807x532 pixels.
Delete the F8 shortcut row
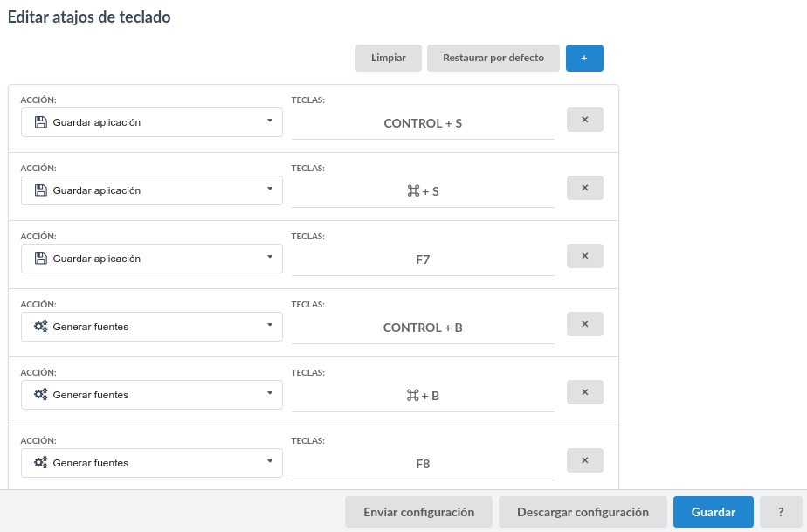[584, 460]
